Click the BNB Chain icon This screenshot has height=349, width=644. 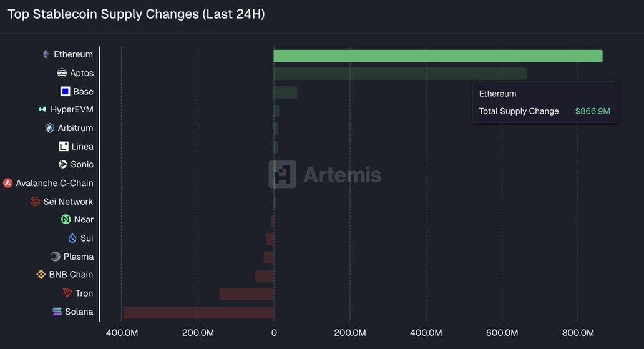pos(41,274)
